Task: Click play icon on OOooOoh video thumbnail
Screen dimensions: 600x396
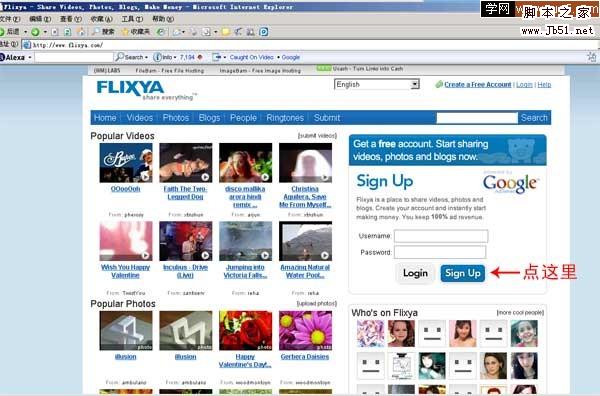Action: point(145,176)
